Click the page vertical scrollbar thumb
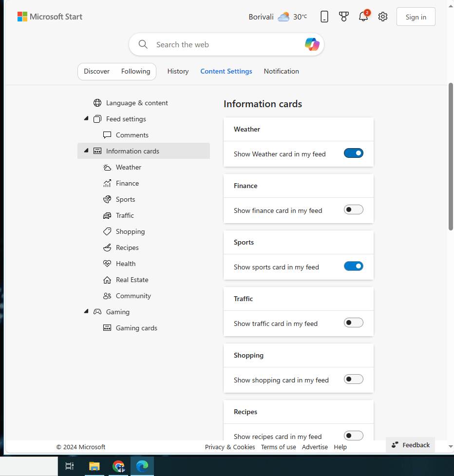This screenshot has height=476, width=454. [x=451, y=156]
